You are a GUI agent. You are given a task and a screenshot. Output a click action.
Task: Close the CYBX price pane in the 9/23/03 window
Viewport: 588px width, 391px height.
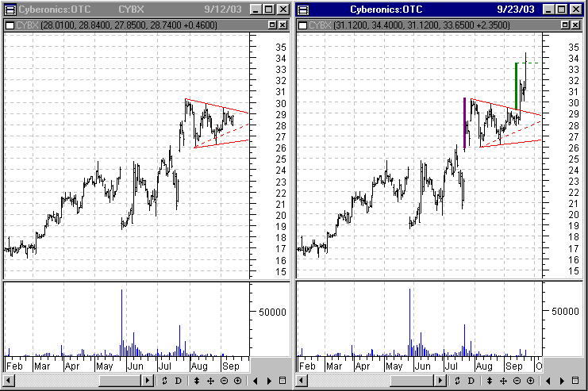pos(575,25)
